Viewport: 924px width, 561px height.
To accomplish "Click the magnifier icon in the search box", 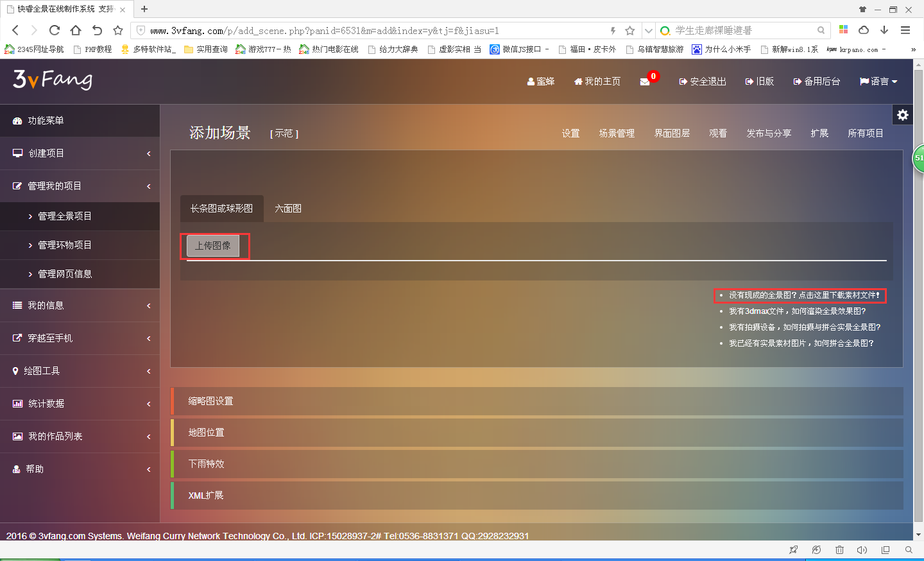I will pyautogui.click(x=821, y=30).
